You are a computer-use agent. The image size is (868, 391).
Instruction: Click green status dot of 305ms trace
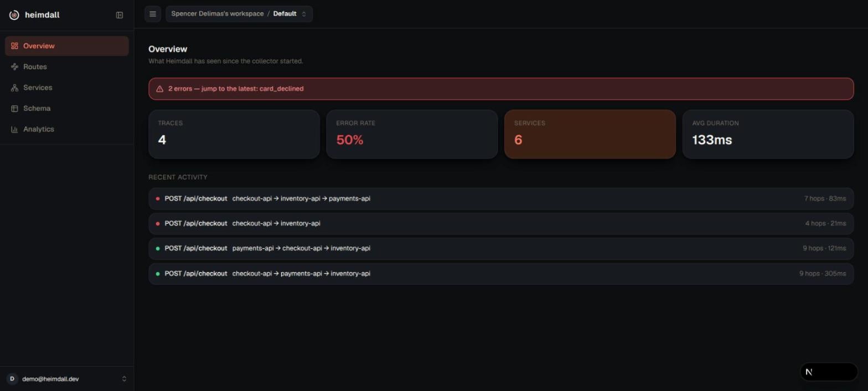pos(158,274)
